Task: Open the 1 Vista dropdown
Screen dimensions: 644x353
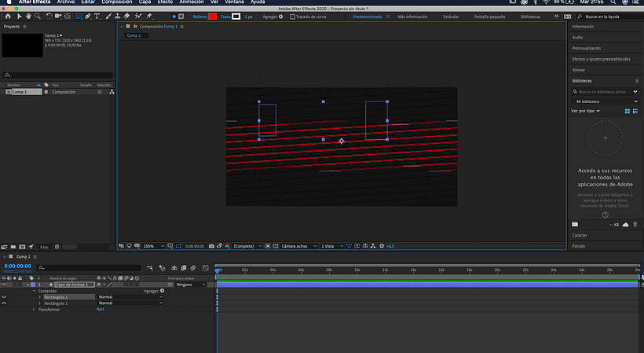Action: pos(332,246)
